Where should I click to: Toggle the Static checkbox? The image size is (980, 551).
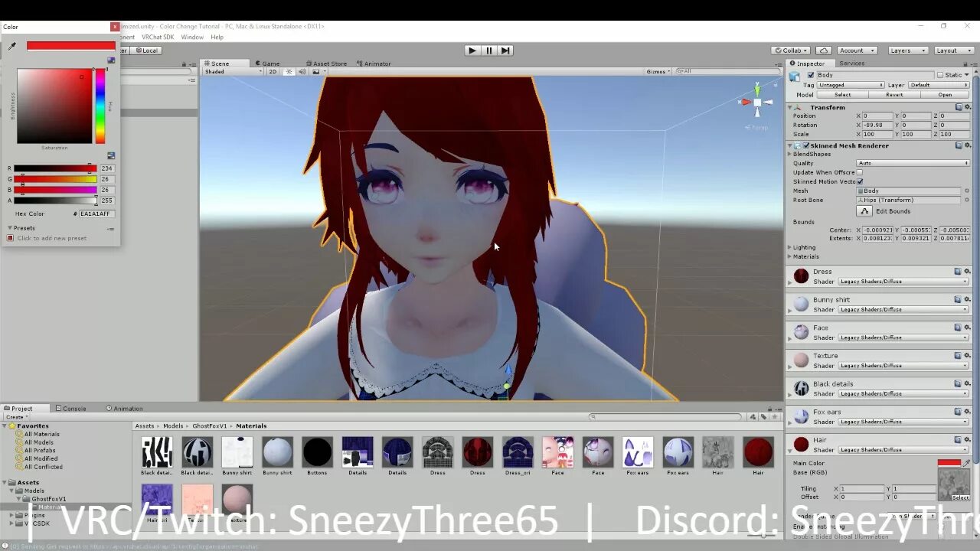click(x=939, y=75)
